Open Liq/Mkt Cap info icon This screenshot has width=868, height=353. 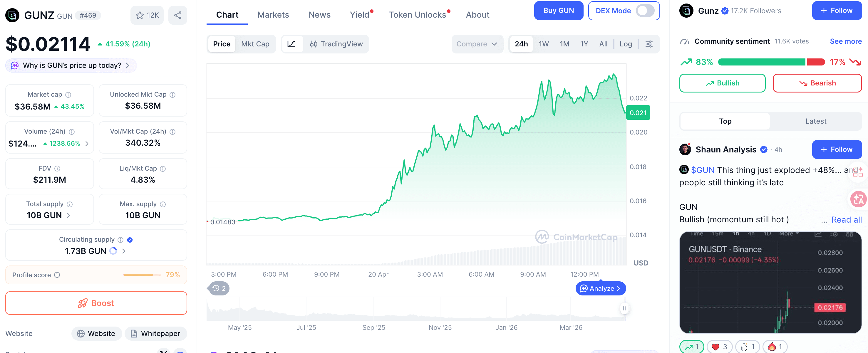click(163, 169)
